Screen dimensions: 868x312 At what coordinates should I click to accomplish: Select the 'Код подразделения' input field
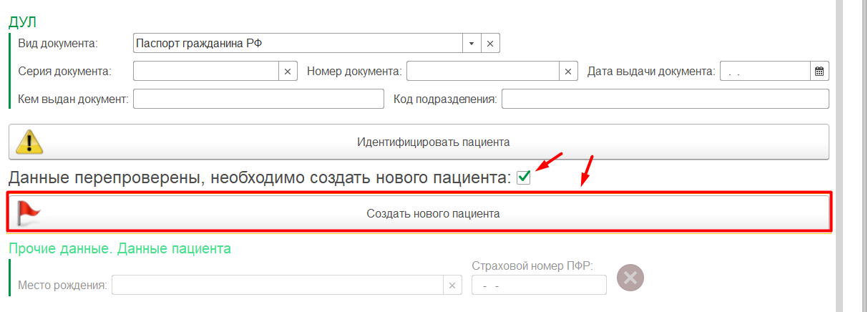(x=665, y=99)
